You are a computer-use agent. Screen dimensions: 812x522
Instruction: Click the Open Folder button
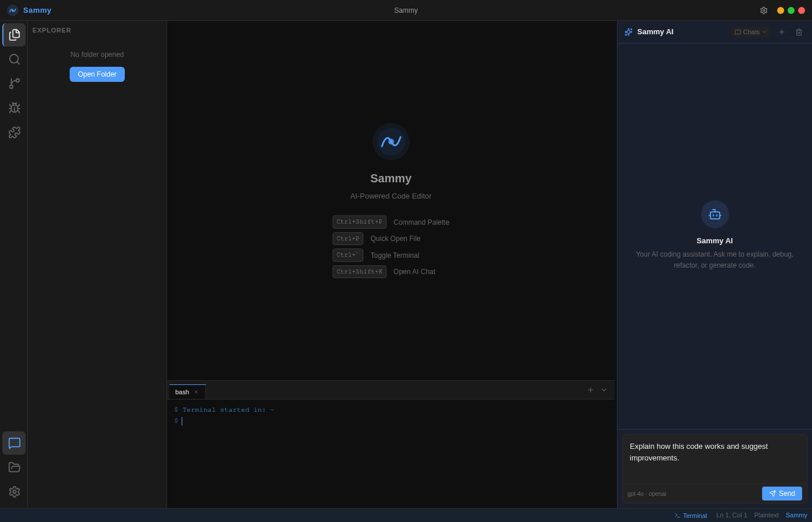[97, 74]
